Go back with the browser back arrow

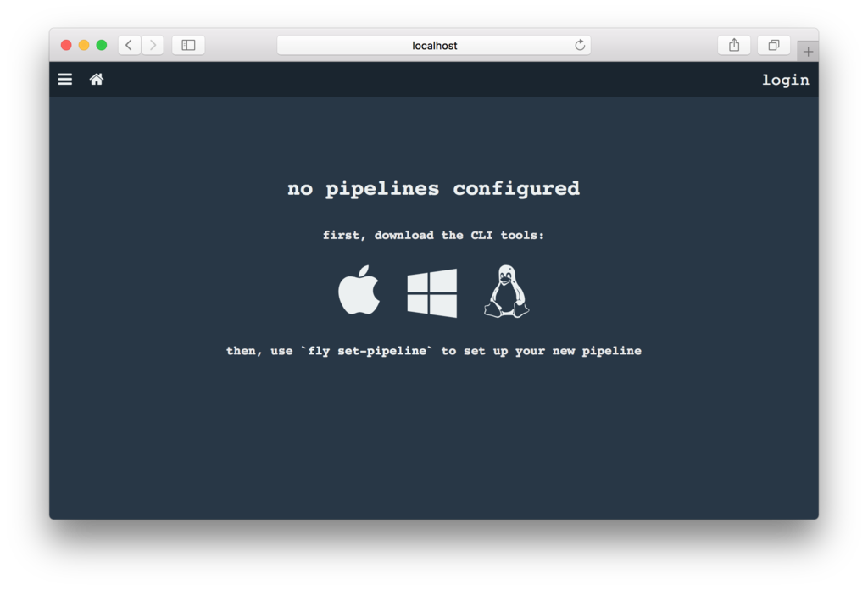tap(129, 45)
